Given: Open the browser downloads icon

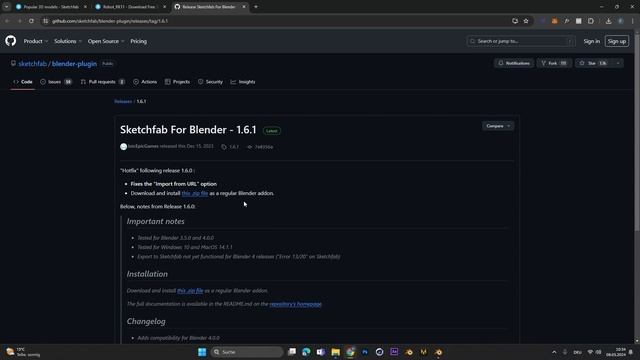Looking at the screenshot, I should click(608, 21).
